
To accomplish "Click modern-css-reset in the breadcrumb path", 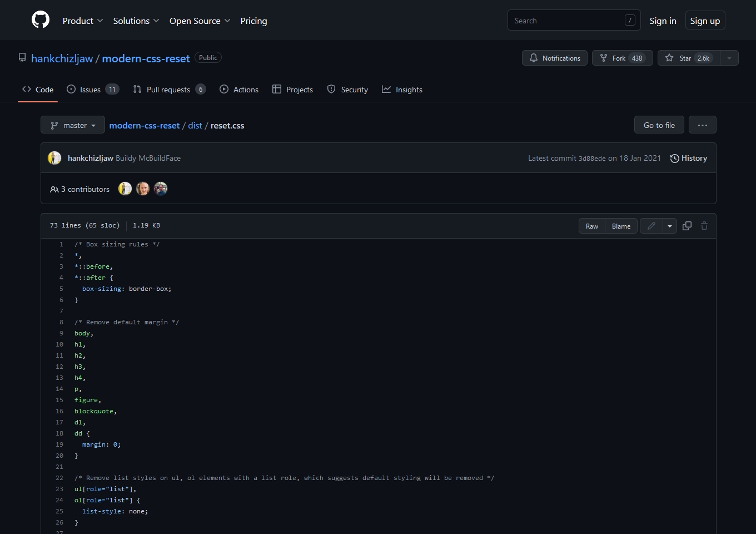I will pyautogui.click(x=145, y=126).
